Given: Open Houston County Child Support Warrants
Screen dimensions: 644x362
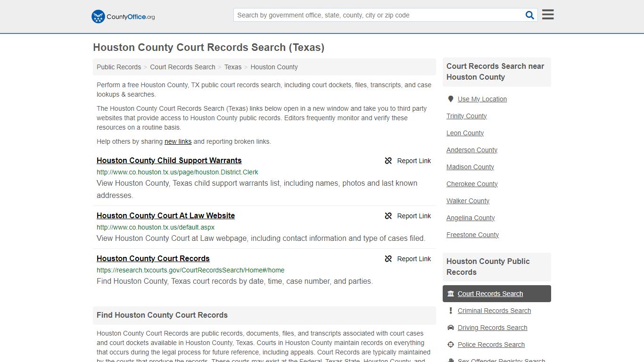Looking at the screenshot, I should (x=169, y=161).
